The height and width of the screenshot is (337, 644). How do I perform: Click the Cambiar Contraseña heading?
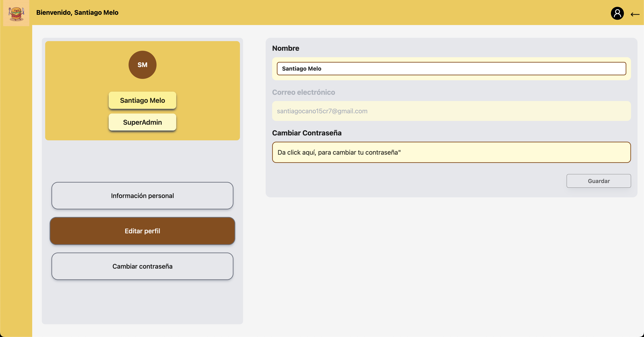pos(307,133)
